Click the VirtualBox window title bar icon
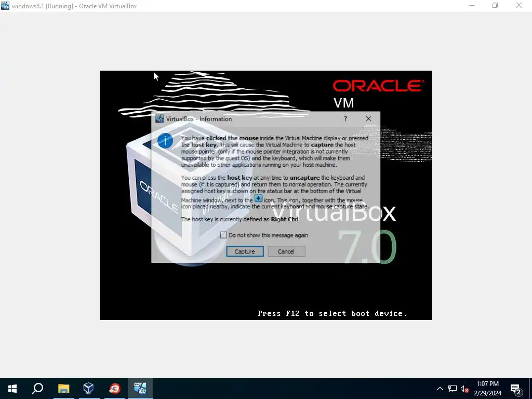Screen dimensions: 532x399 tap(5, 6)
